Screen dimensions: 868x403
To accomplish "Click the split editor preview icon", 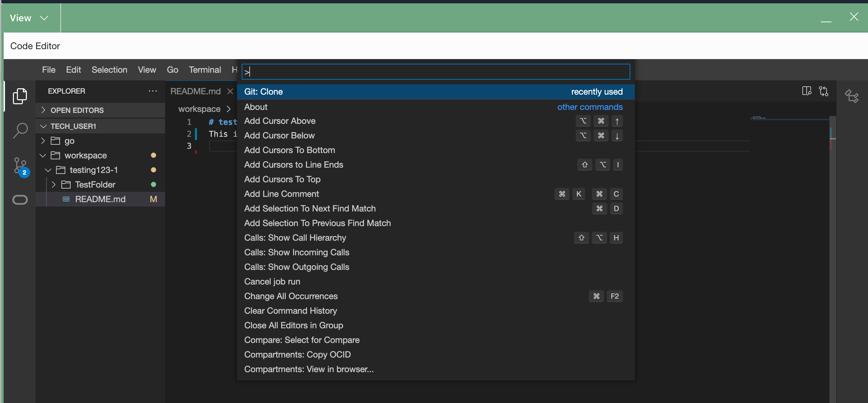I will coord(807,91).
